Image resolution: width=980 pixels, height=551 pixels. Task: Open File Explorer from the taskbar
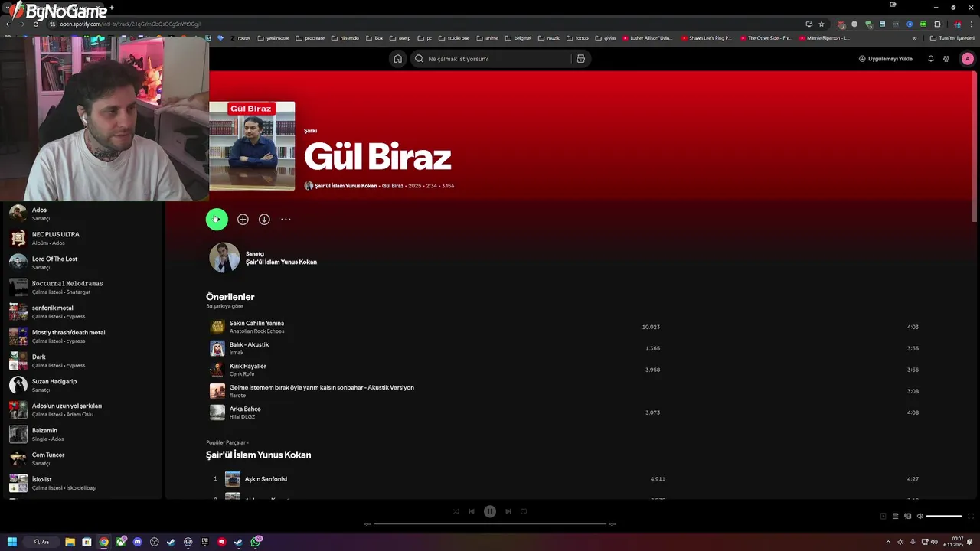tap(70, 542)
